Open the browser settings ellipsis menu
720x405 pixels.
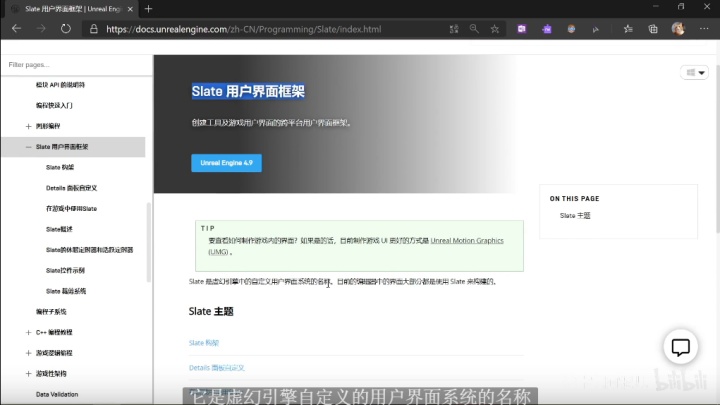point(704,28)
